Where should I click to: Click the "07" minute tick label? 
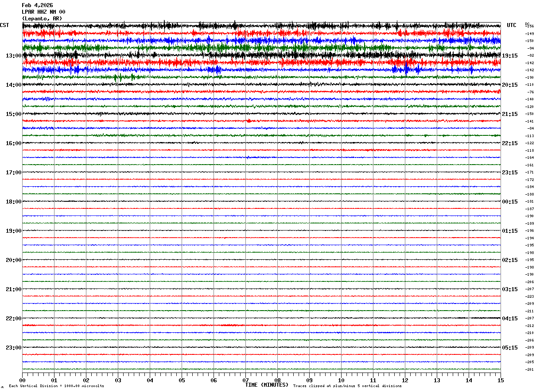click(x=245, y=380)
